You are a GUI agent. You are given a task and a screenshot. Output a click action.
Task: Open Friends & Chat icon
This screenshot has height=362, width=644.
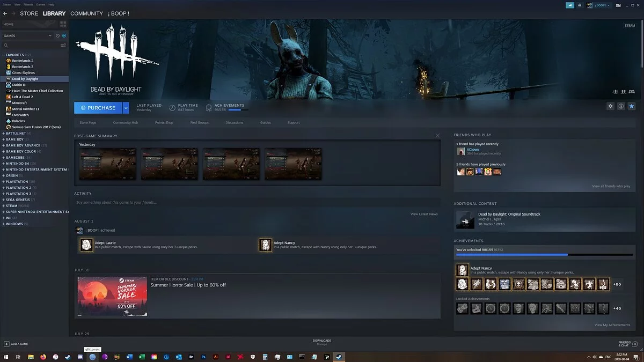(x=636, y=344)
